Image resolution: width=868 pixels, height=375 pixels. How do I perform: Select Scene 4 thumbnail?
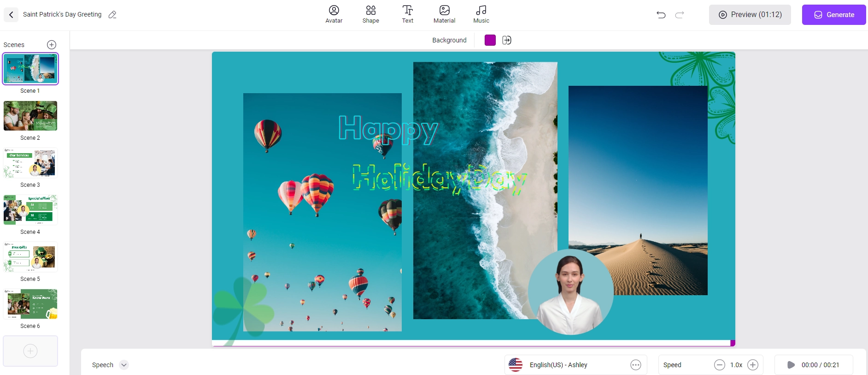click(x=30, y=210)
